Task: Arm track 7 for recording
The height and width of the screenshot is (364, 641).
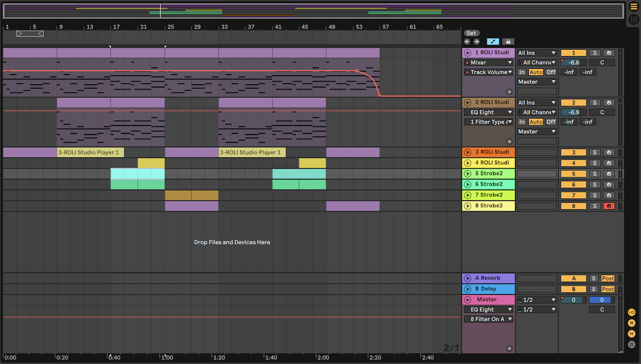Action: click(x=608, y=195)
